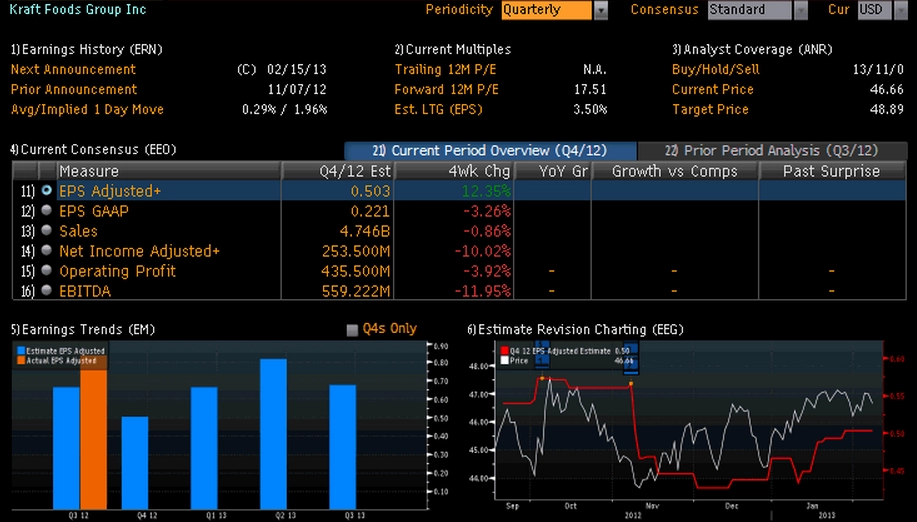Image resolution: width=917 pixels, height=522 pixels.
Task: Click the Sales measure label
Action: (78, 231)
